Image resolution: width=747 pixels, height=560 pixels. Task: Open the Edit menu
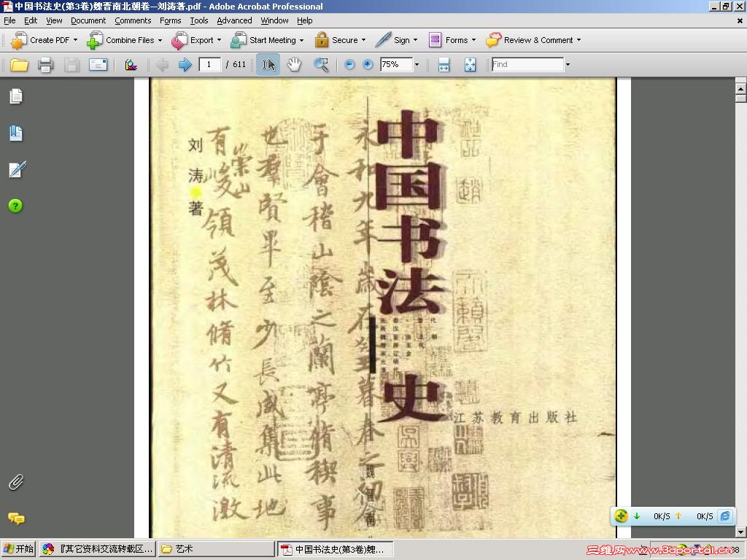point(31,20)
